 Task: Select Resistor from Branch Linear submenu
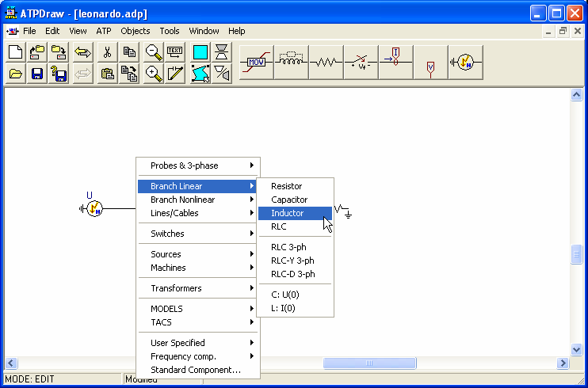coord(295,186)
